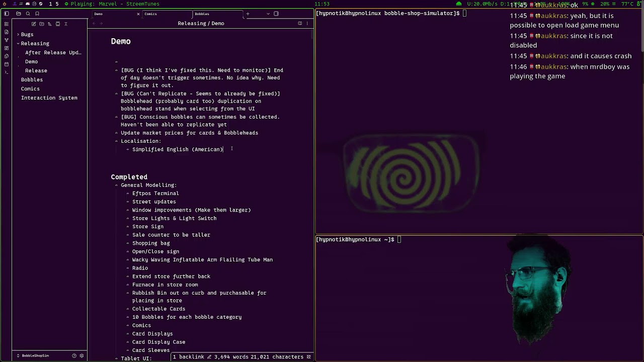
Task: Close the Demo tab
Action: pyautogui.click(x=138, y=14)
